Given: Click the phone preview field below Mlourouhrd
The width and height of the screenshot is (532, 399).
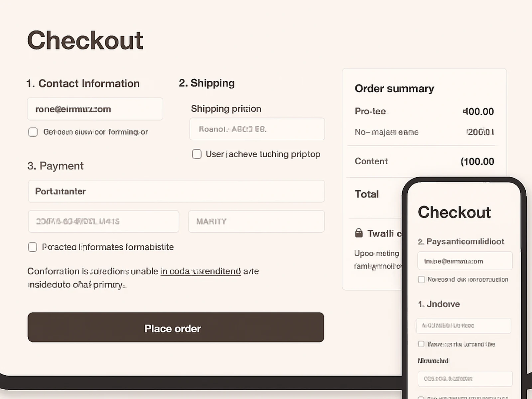Looking at the screenshot, I should point(465,379).
